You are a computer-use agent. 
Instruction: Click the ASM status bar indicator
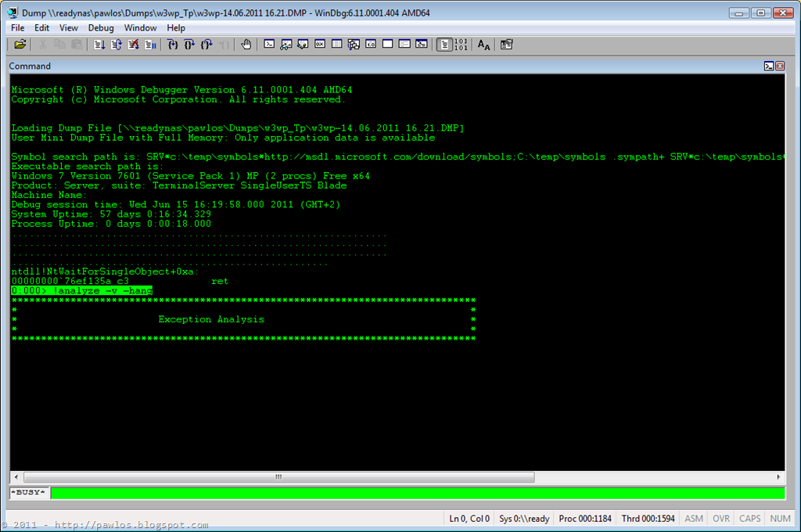click(694, 518)
